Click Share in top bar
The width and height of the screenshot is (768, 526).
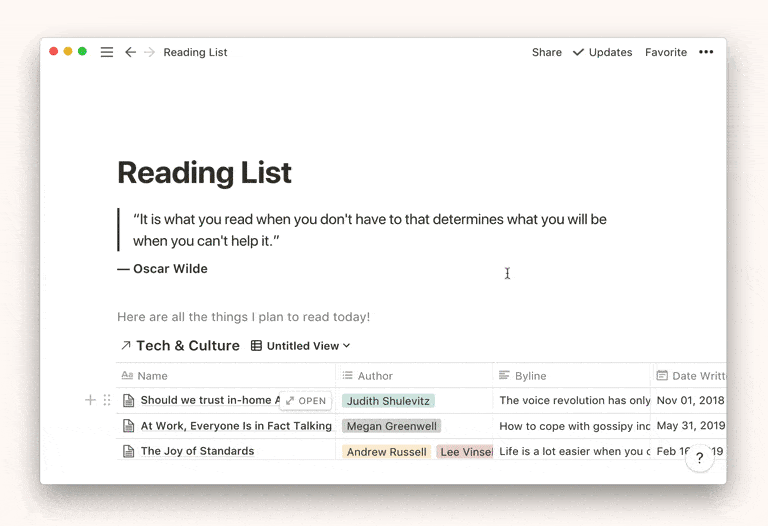[x=546, y=52]
